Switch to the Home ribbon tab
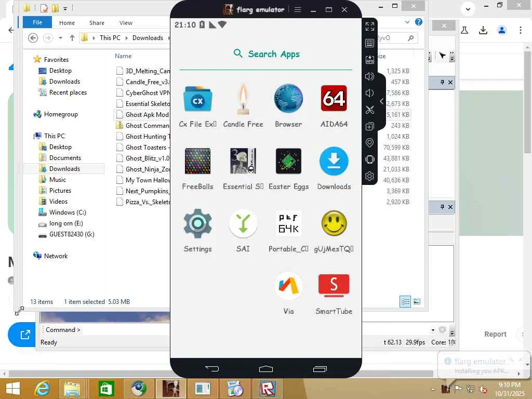 [67, 23]
